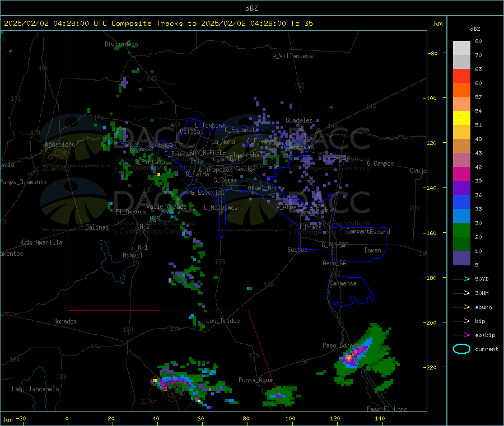This screenshot has height=426, width=504.
Task: Click the -80 km axis tick label
Action: click(x=432, y=53)
